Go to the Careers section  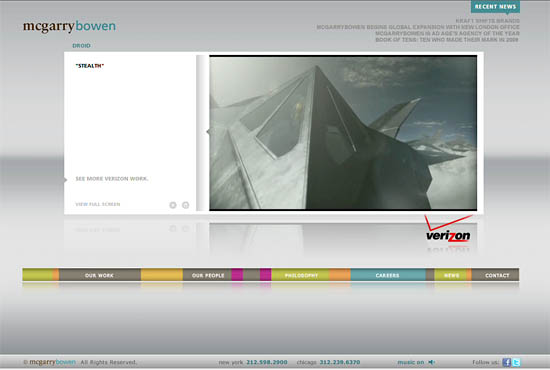click(x=388, y=275)
